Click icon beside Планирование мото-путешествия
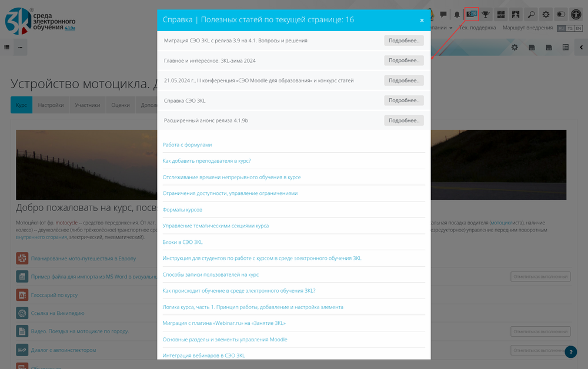Screen dimensions: 588x369 tap(22, 258)
